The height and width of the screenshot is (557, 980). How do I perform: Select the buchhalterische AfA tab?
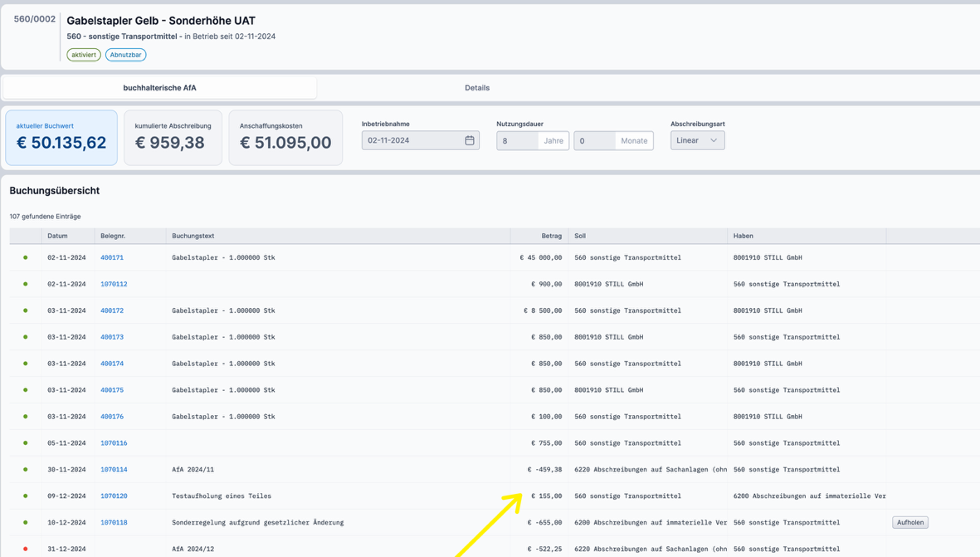tap(159, 88)
